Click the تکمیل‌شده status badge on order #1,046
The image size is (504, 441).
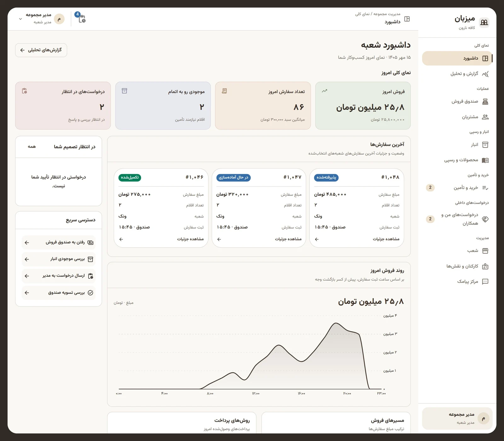[x=130, y=177]
